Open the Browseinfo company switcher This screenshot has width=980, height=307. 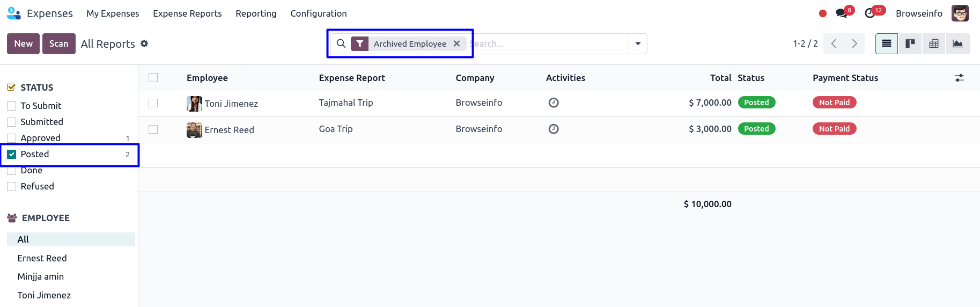919,13
